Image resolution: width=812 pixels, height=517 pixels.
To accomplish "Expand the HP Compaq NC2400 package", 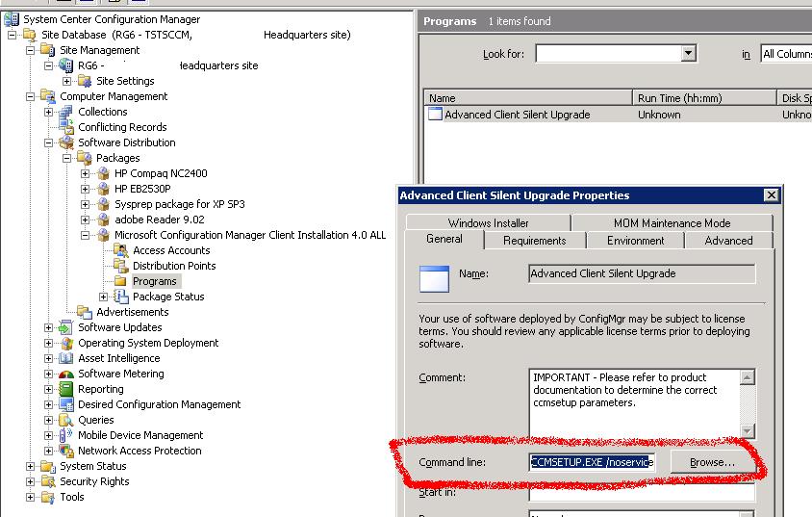I will pos(86,173).
